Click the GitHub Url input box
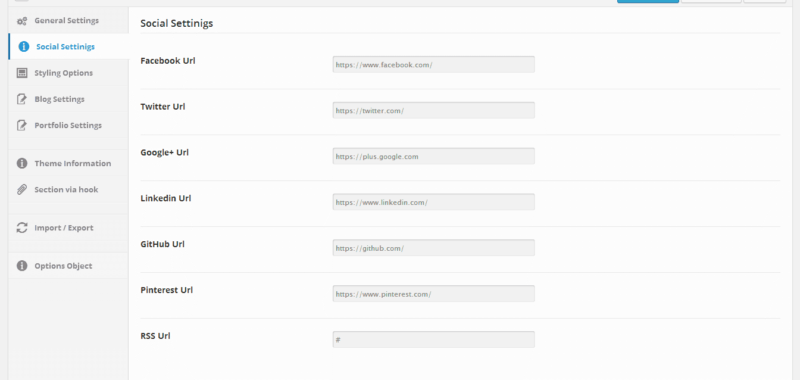Image resolution: width=800 pixels, height=380 pixels. coord(434,248)
